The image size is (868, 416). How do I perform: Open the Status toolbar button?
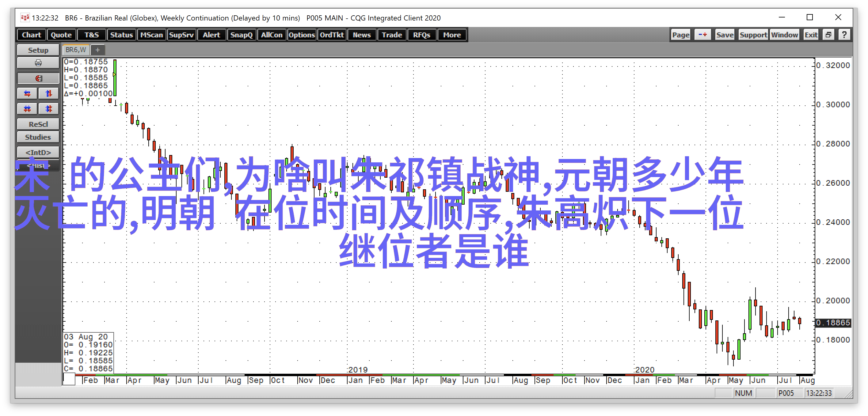(121, 35)
